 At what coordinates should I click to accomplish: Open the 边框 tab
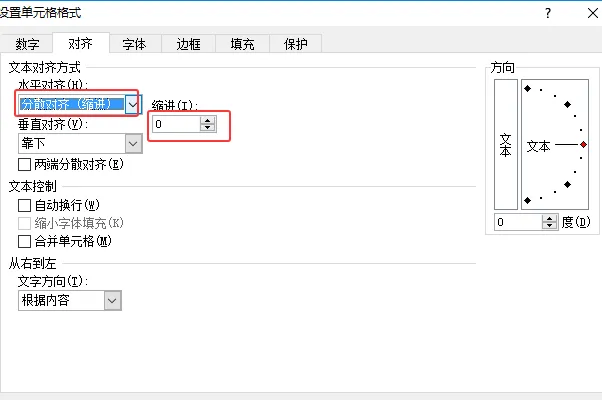(189, 44)
